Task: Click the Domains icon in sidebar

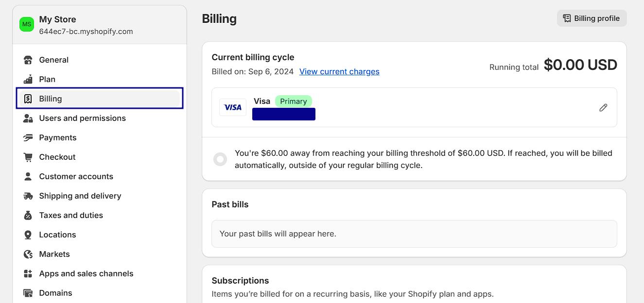Action: pos(28,293)
